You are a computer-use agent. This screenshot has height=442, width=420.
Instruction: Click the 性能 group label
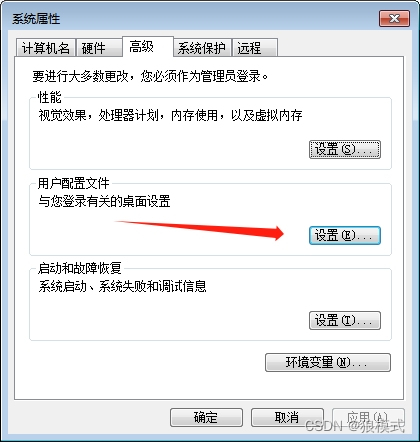[50, 97]
